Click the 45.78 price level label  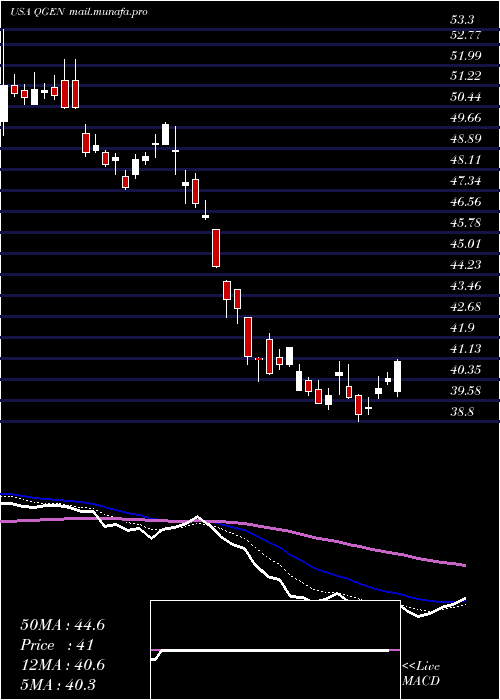coord(466,223)
